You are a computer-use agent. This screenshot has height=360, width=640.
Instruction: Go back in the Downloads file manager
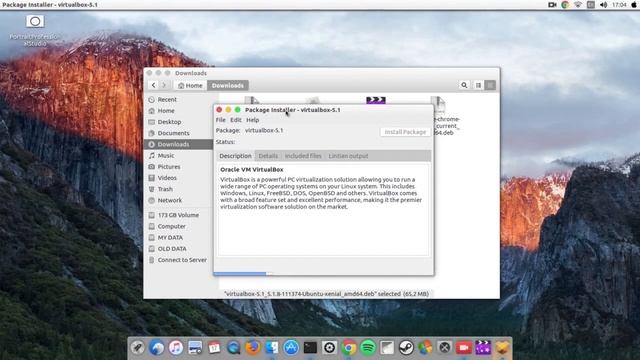pos(153,85)
